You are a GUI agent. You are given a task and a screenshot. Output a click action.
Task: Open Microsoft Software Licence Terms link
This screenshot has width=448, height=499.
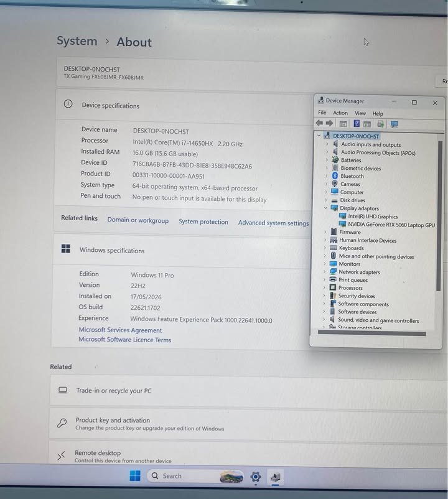(x=124, y=340)
